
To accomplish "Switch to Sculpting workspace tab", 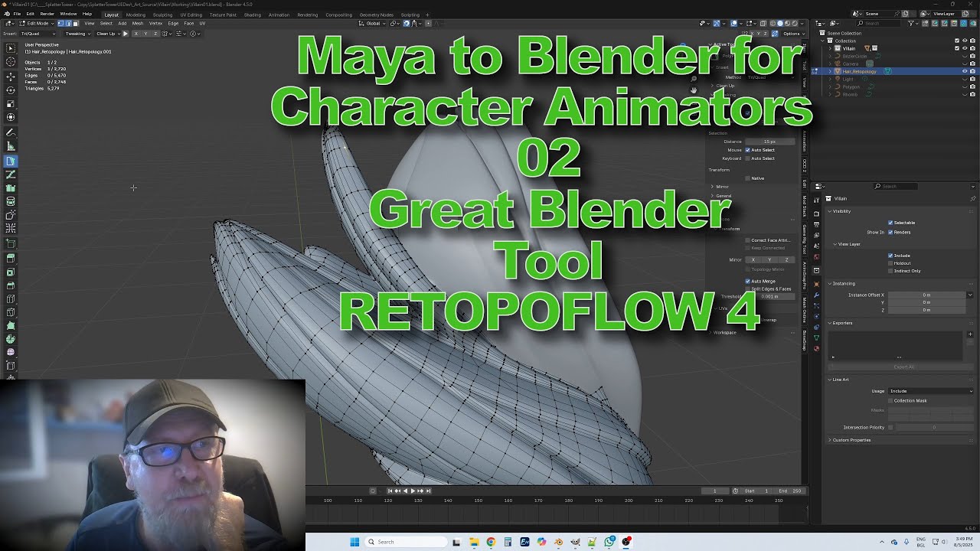I will tap(162, 15).
